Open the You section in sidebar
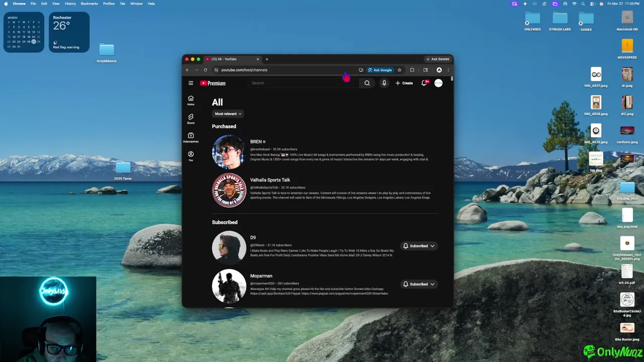 pos(191,156)
